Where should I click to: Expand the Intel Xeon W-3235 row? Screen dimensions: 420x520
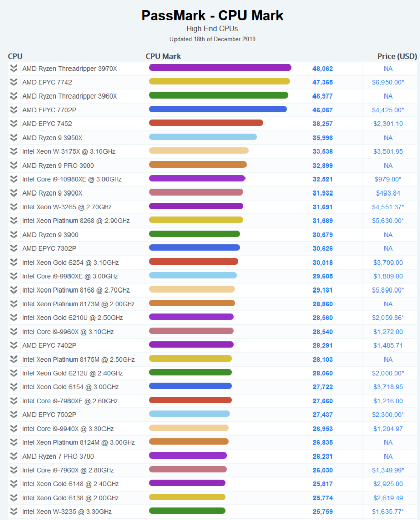[14, 512]
